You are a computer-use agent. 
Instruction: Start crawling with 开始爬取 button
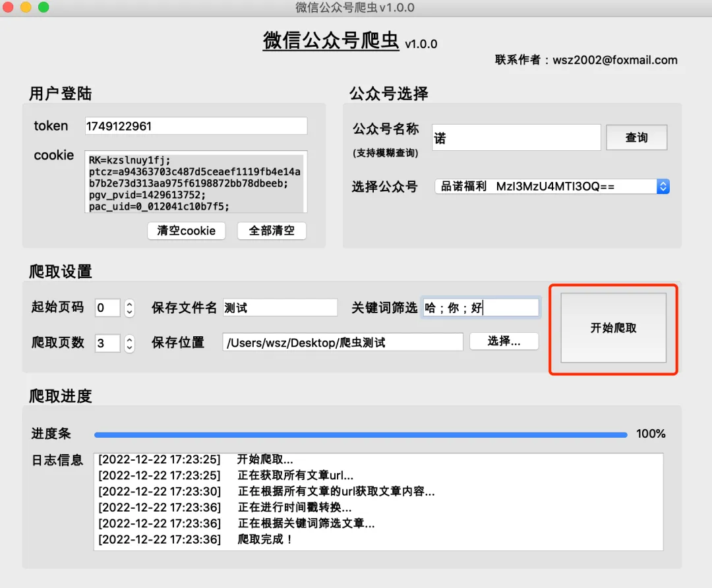coord(614,328)
